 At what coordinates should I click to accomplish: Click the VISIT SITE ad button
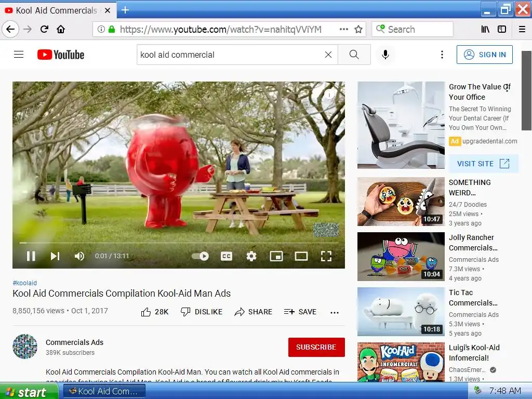(x=484, y=164)
